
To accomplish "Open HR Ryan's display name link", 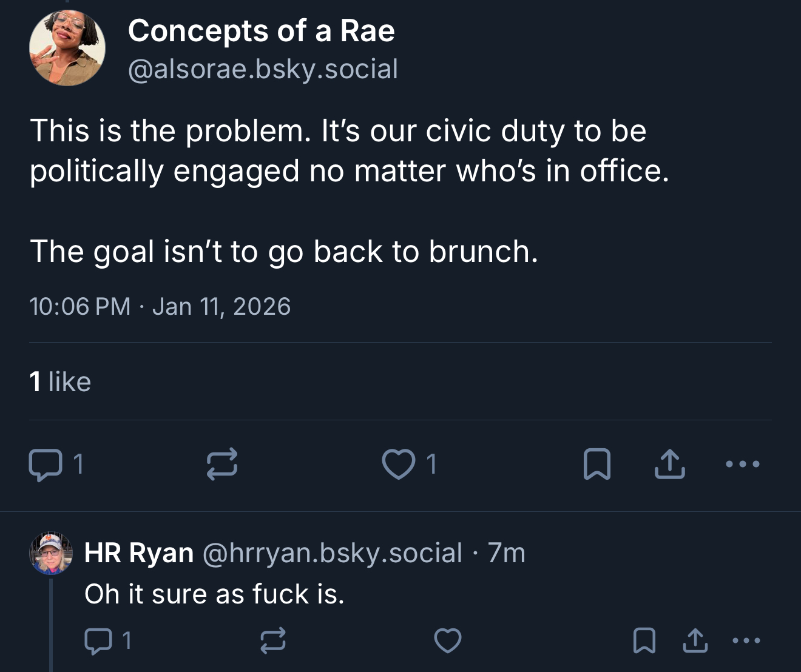I will pos(139,553).
